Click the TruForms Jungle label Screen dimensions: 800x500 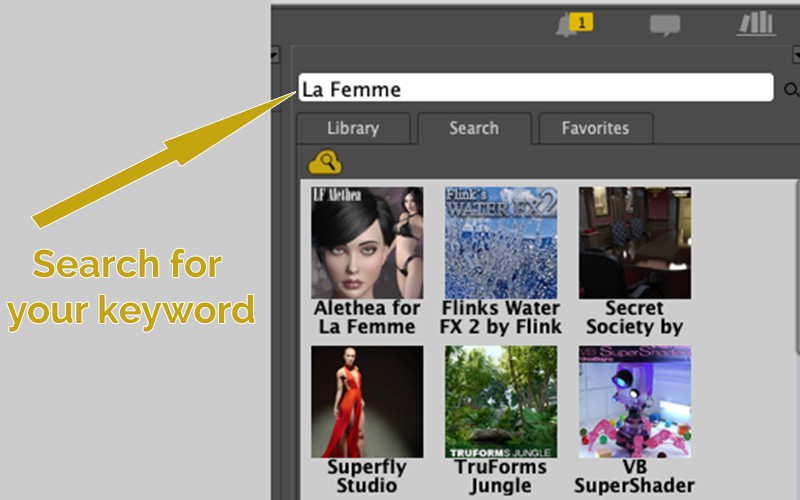click(501, 476)
